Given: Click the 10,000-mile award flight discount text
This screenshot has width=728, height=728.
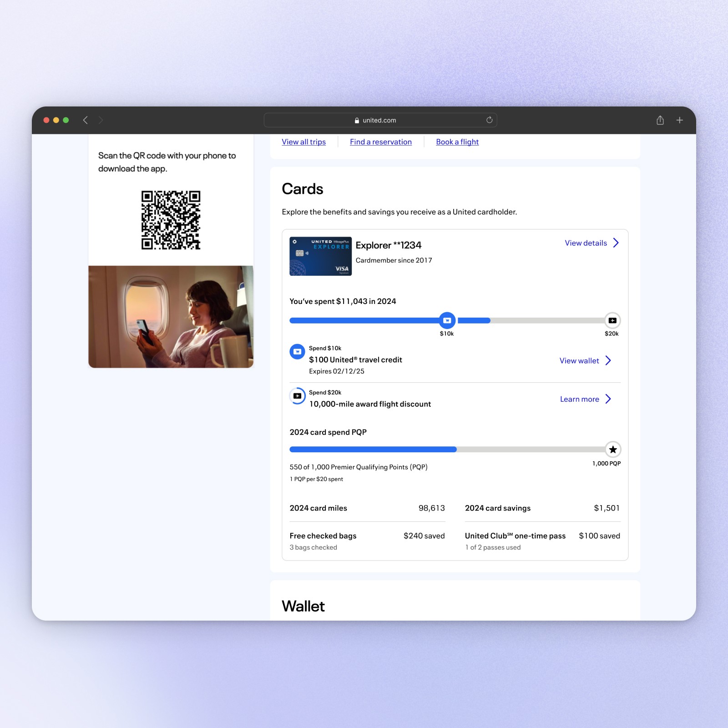Looking at the screenshot, I should point(370,404).
